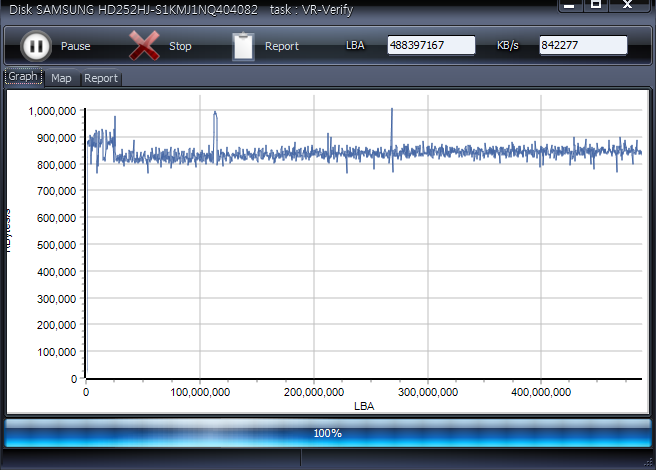Click the resize grip at window corner
Screen dimensions: 656x470
pyautogui.click(x=648, y=462)
